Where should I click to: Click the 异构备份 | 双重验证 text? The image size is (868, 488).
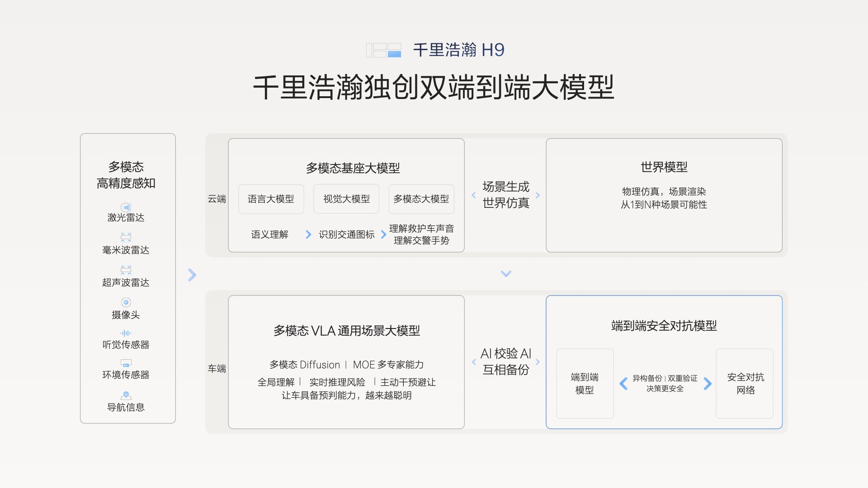[665, 378]
